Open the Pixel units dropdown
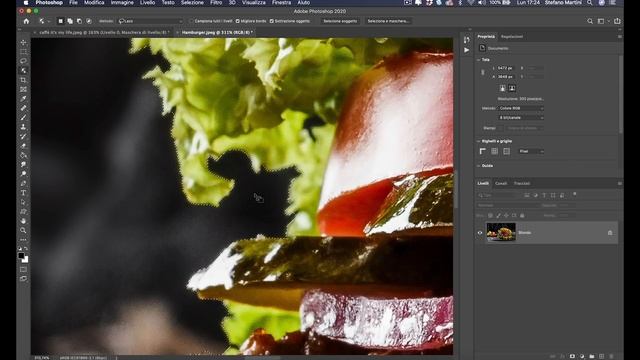This screenshot has height=360, width=640. coord(531,151)
